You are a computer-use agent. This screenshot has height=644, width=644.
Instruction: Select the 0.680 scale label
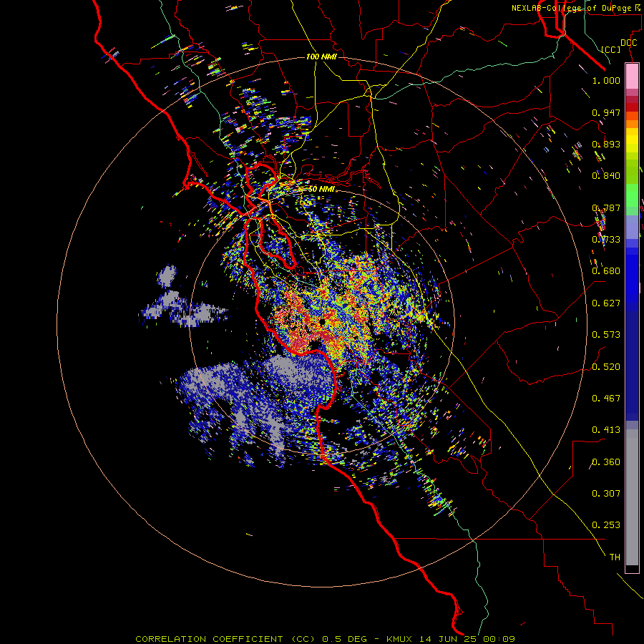[x=606, y=270]
